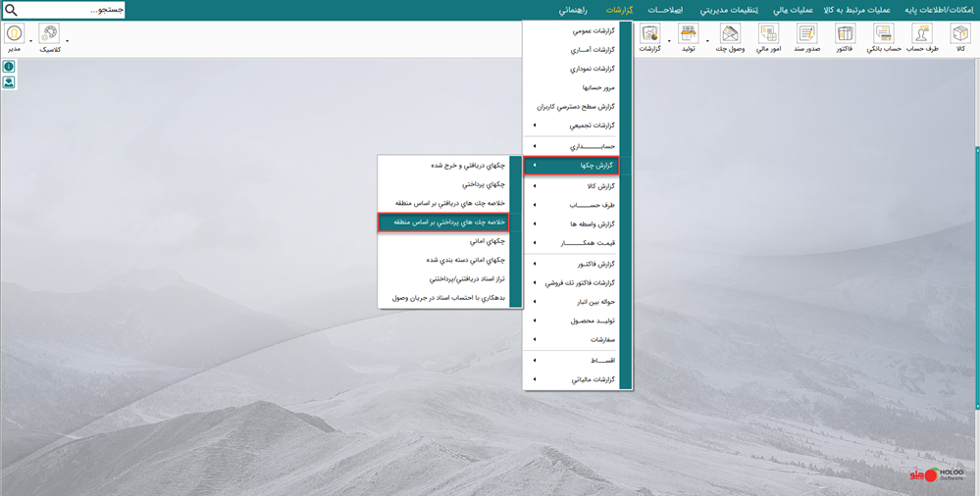This screenshot has width=980, height=496.
Task: Expand اقساط submenu
Action: 571,361
